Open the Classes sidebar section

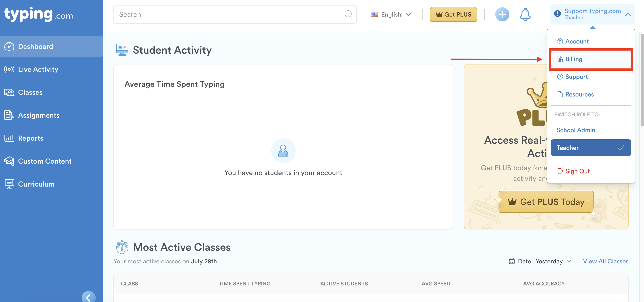pos(30,92)
